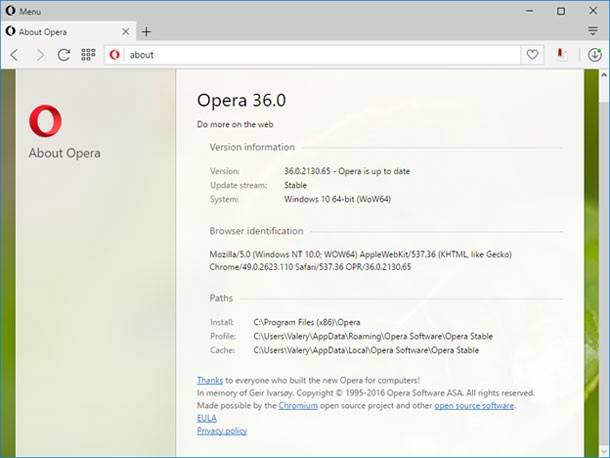Close the About Opera tab
This screenshot has height=458, width=610.
(x=126, y=32)
